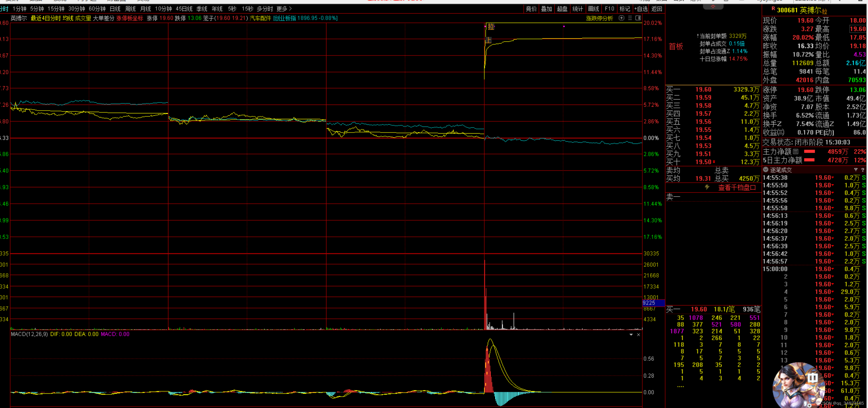Click the upload arrow icon beside 涨跌停分析
The height and width of the screenshot is (408, 868).
click(x=621, y=18)
